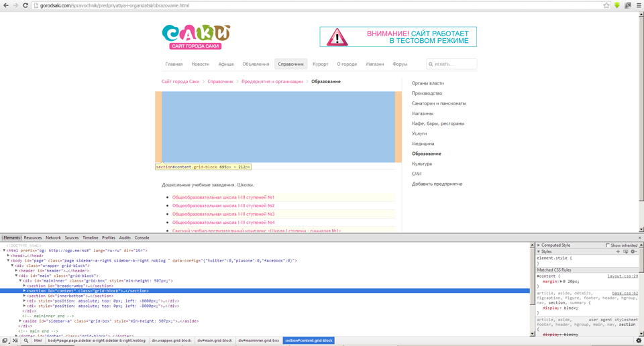Expand the aside sidebar-a node
The image size is (644, 346).
pyautogui.click(x=20, y=321)
